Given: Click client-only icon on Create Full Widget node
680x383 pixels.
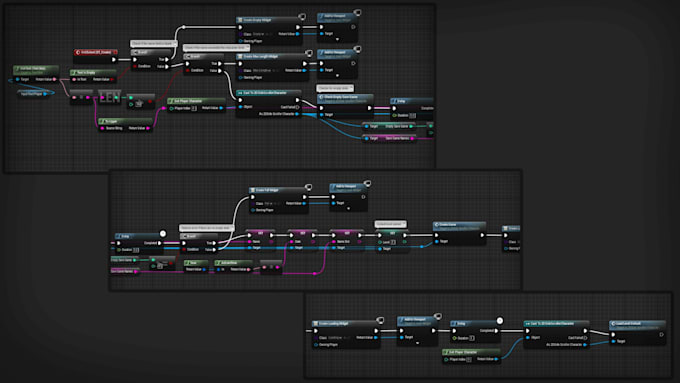Looking at the screenshot, I should coord(308,187).
